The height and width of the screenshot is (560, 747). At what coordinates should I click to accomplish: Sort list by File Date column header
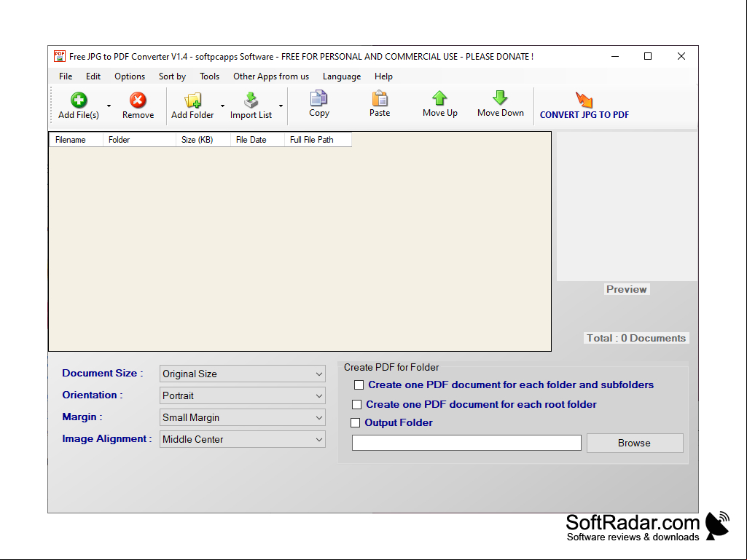tap(258, 140)
